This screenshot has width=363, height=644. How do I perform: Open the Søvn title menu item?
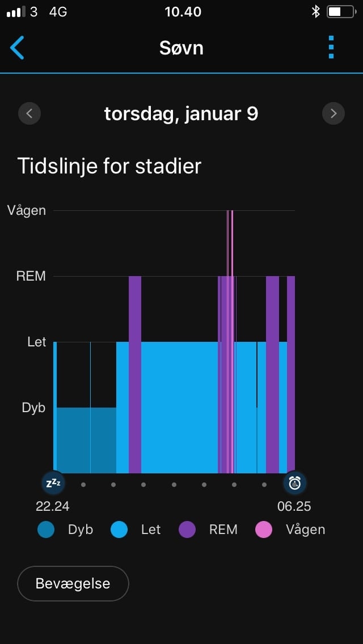pyautogui.click(x=181, y=48)
